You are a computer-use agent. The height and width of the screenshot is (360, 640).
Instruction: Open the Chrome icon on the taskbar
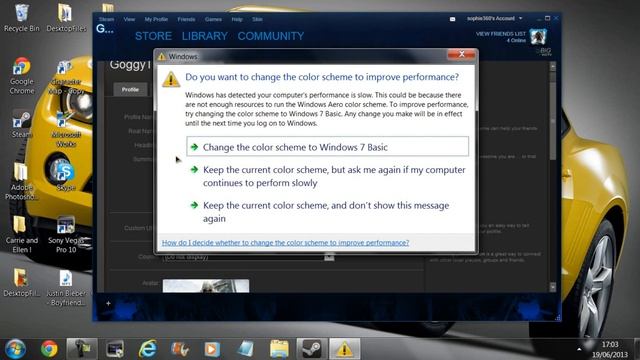(49, 349)
